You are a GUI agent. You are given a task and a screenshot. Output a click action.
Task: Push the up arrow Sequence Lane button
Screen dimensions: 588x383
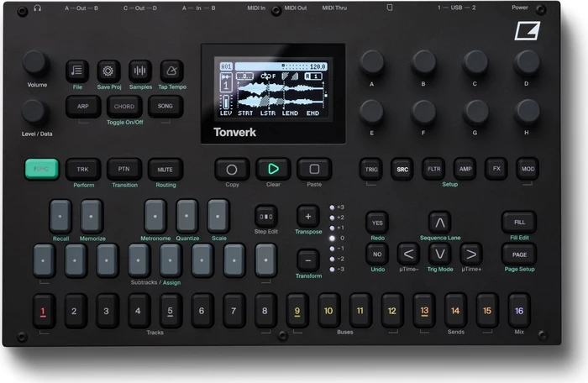coord(440,223)
